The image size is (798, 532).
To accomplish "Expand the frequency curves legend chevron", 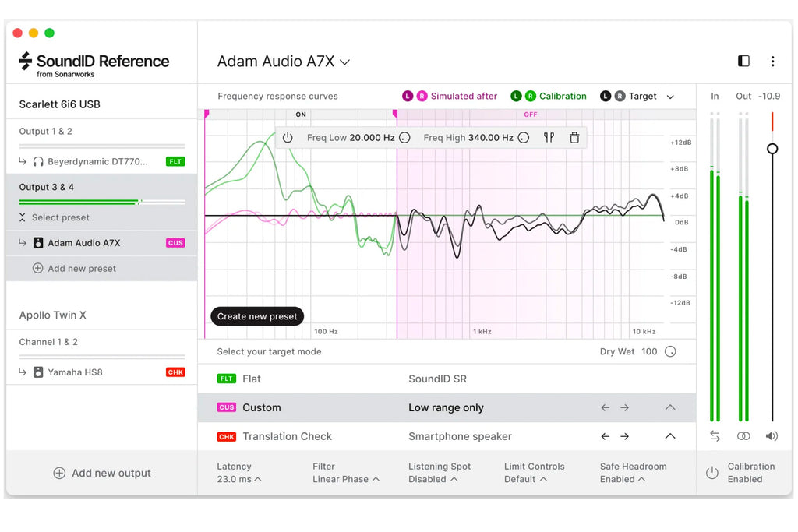I will [x=670, y=97].
